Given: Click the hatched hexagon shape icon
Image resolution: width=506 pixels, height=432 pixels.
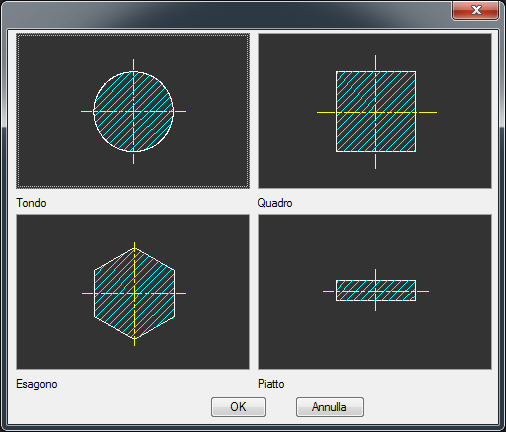Looking at the screenshot, I should 134,293.
